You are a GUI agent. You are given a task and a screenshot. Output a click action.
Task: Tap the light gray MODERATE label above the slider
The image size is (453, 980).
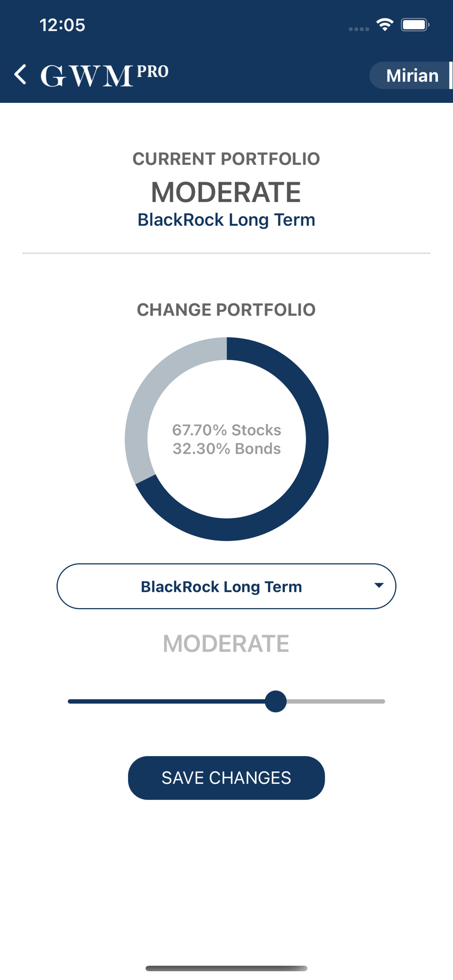(x=226, y=643)
